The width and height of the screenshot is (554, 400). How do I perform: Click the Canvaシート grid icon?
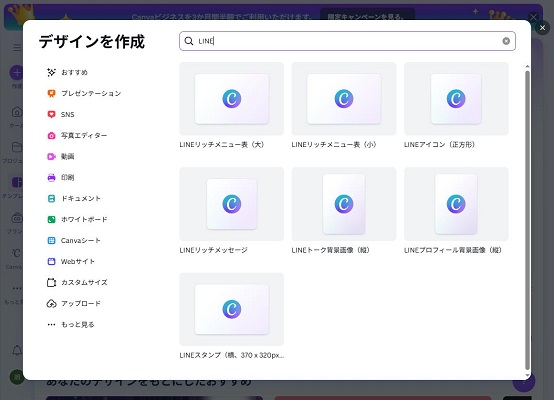[x=51, y=241]
